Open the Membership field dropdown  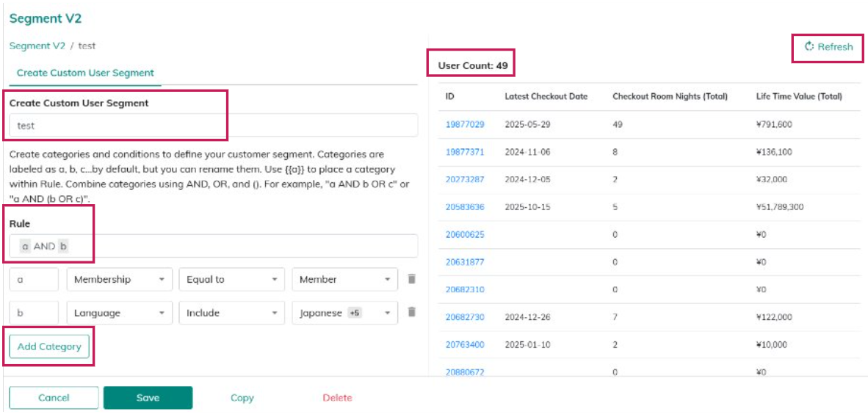[x=120, y=279]
